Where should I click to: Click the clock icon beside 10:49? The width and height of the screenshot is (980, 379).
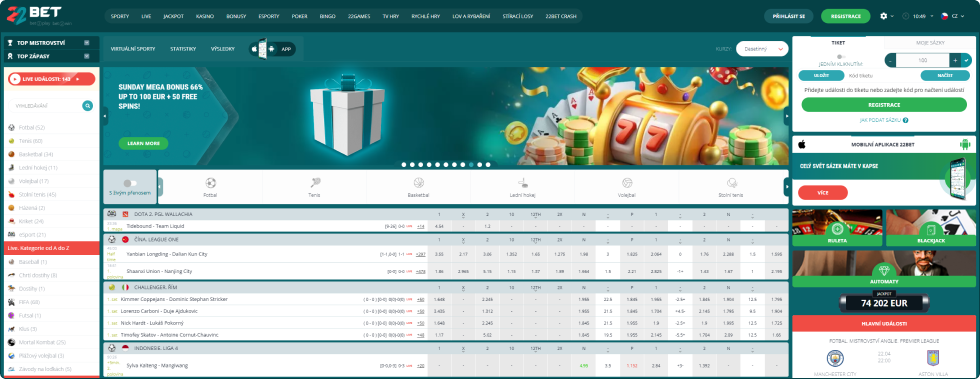[x=906, y=16]
